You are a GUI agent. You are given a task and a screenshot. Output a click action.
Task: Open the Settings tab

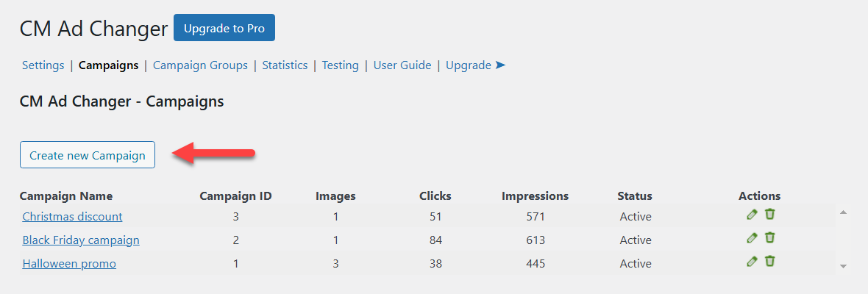pos(43,65)
